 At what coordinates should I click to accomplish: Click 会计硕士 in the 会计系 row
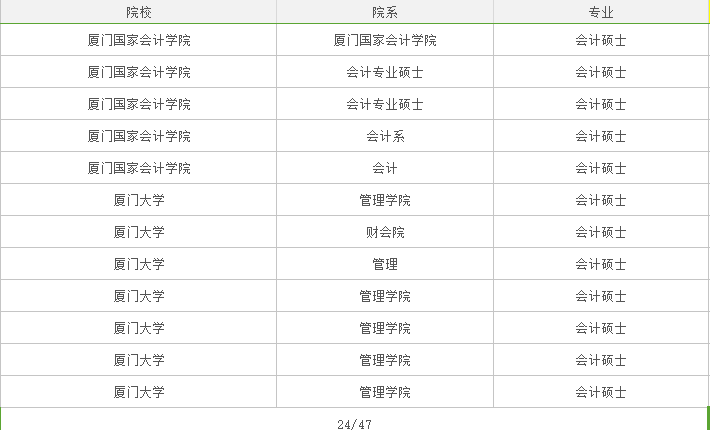tap(601, 136)
